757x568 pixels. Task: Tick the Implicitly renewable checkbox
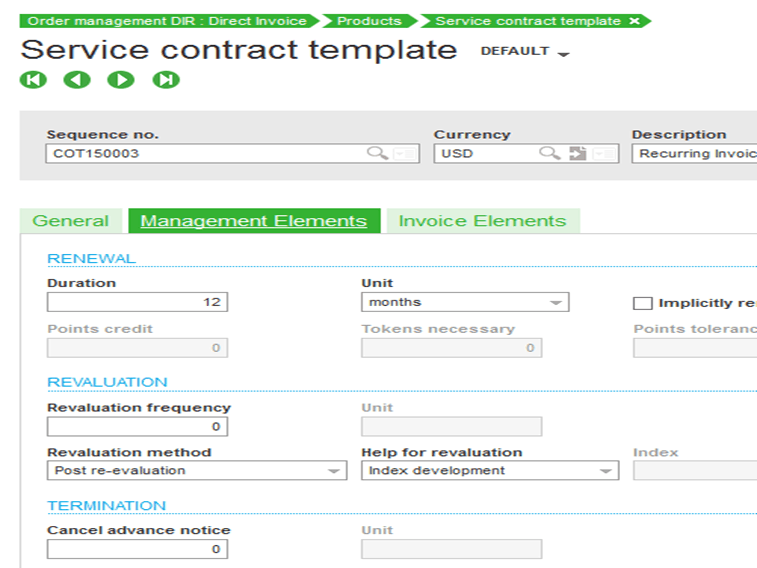pos(643,303)
